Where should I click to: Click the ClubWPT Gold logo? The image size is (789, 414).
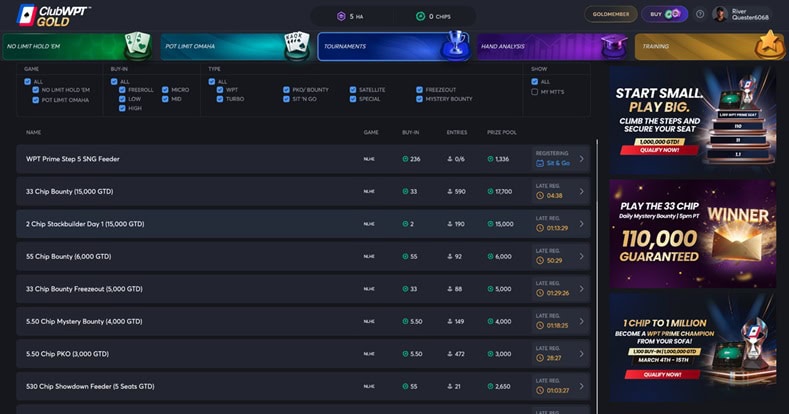click(53, 14)
